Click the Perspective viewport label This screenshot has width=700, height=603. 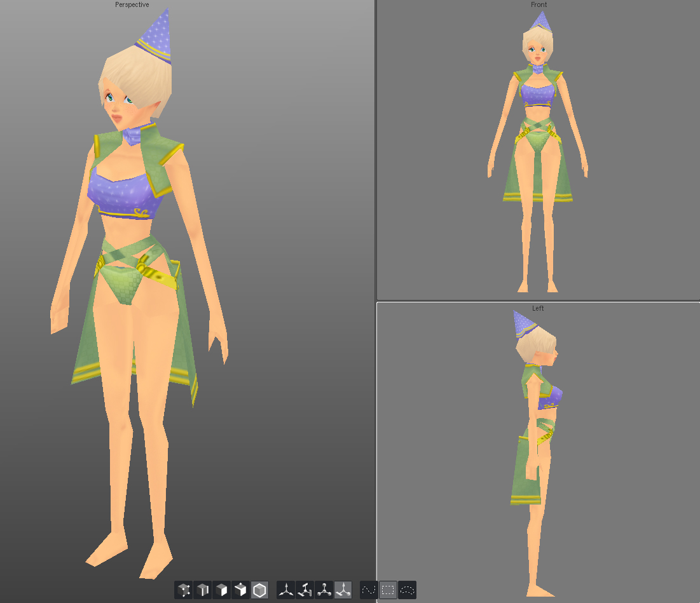coord(132,5)
